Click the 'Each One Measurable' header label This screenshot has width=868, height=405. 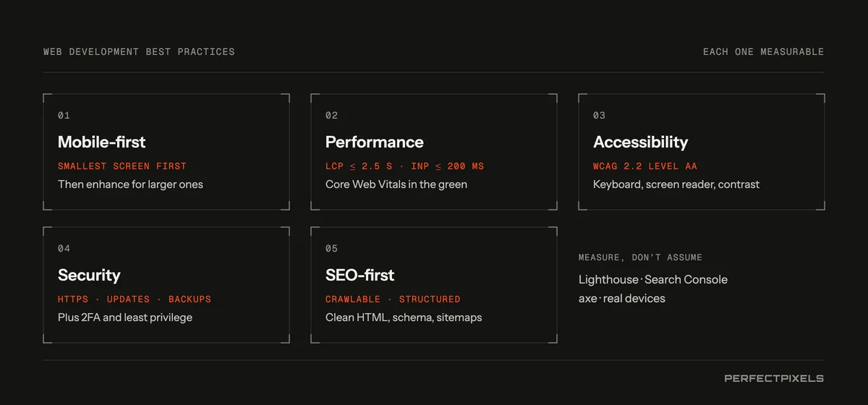coord(763,52)
